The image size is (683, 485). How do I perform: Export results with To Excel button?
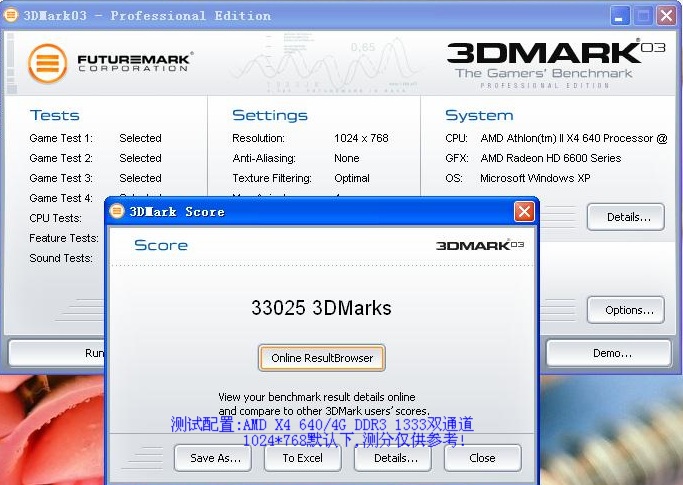[303, 458]
